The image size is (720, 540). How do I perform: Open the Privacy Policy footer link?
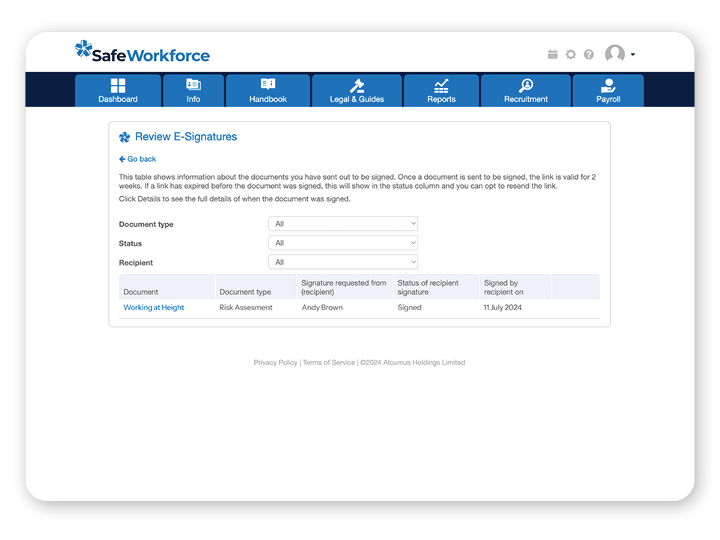(x=275, y=363)
